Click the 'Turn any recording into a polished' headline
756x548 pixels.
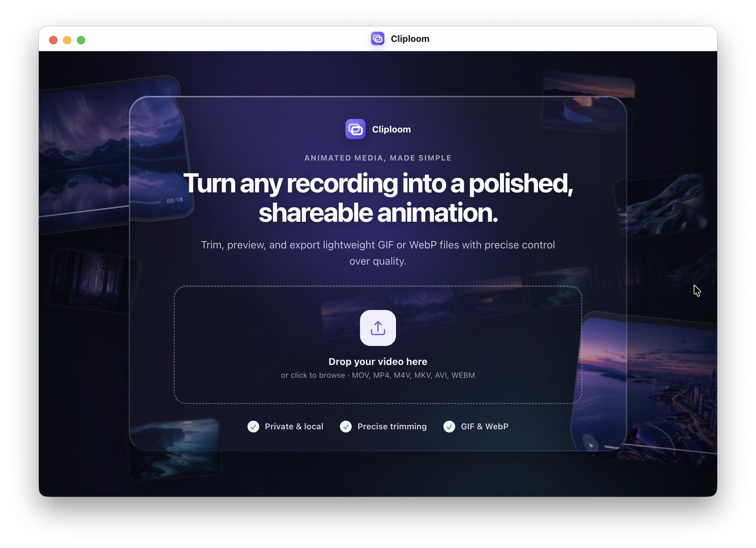[378, 198]
